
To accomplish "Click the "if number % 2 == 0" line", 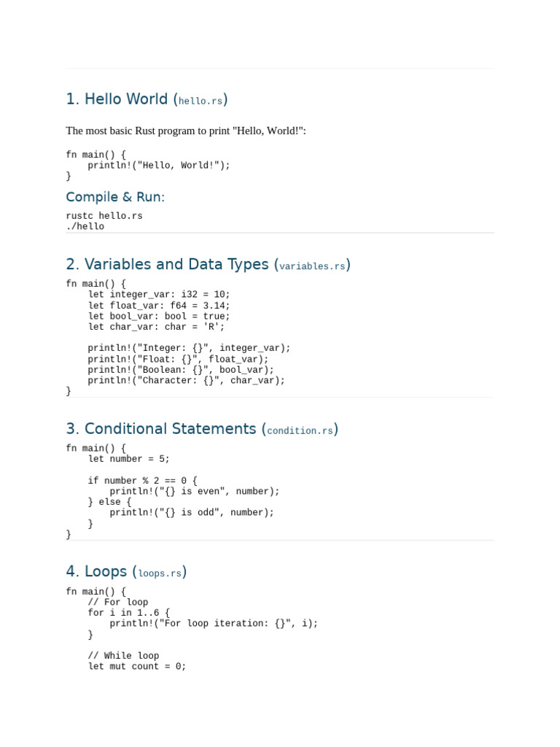I will pyautogui.click(x=142, y=480).
